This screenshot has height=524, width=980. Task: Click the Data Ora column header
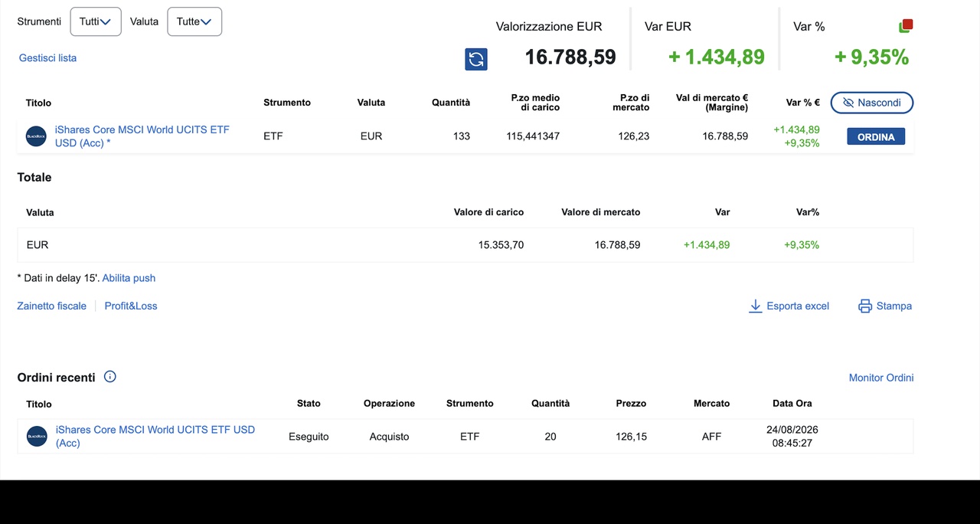tap(792, 404)
